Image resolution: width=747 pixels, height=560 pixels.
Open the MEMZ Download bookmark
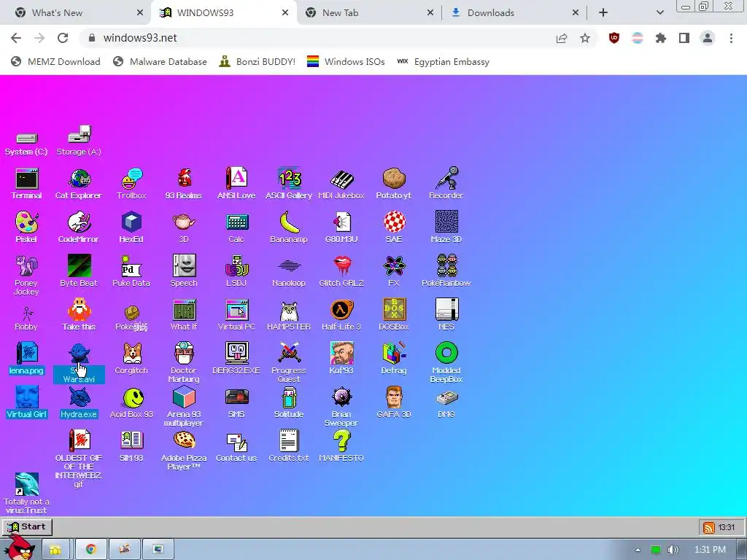55,61
